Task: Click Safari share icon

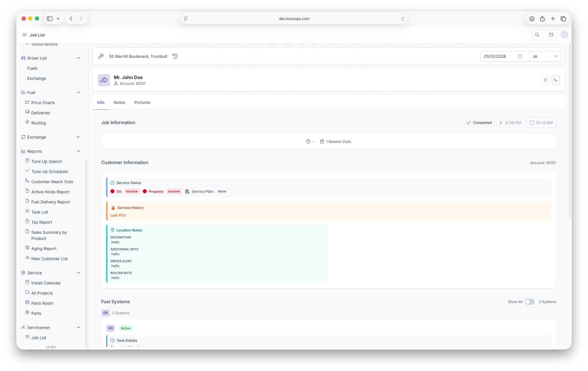Action: pos(542,19)
